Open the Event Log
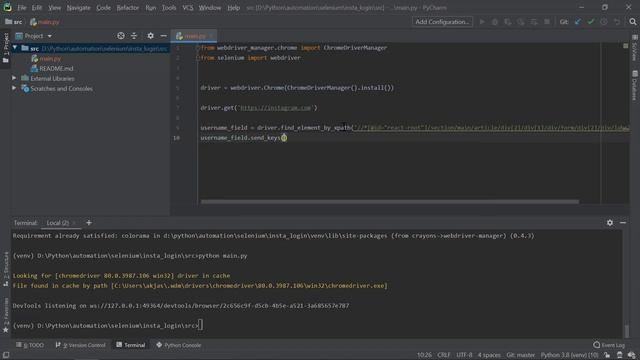This screenshot has height=360, width=640. click(609, 345)
